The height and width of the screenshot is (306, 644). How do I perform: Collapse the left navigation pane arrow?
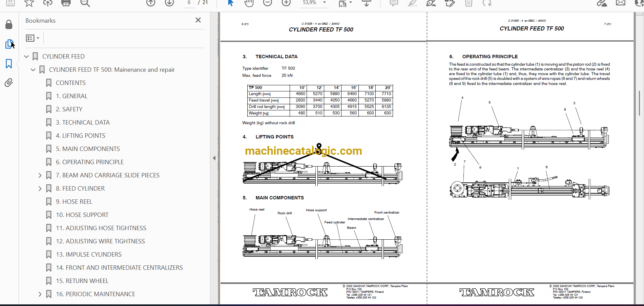click(x=214, y=158)
